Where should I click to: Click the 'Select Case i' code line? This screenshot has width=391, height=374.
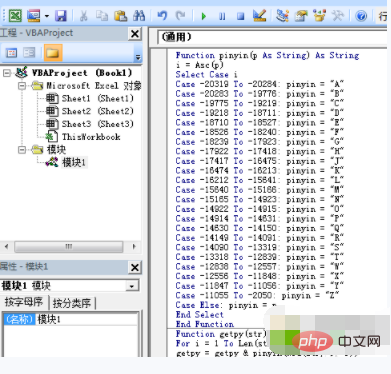pos(206,75)
